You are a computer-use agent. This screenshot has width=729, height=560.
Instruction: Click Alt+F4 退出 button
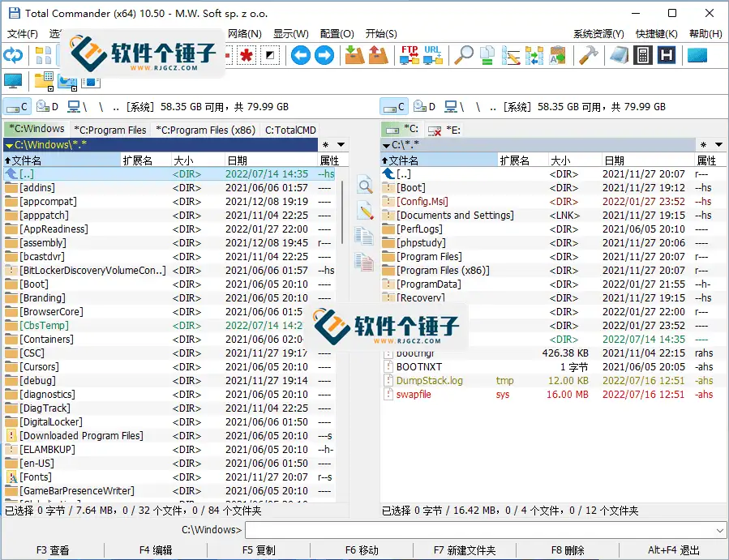(x=674, y=550)
